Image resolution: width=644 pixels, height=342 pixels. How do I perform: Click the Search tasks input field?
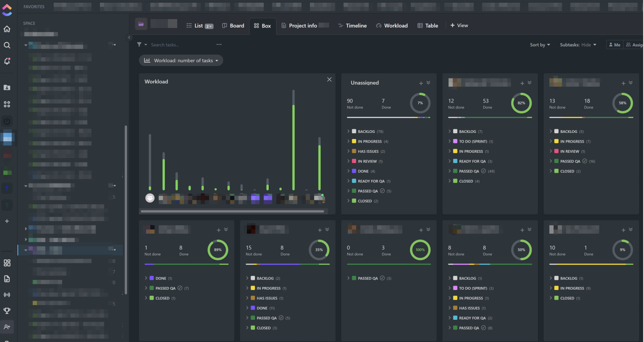click(x=178, y=45)
